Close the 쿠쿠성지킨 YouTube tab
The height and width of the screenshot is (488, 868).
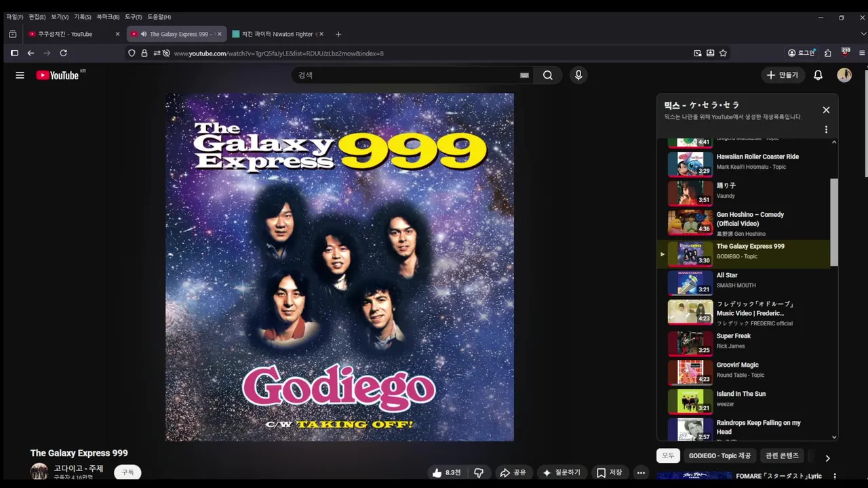117,34
